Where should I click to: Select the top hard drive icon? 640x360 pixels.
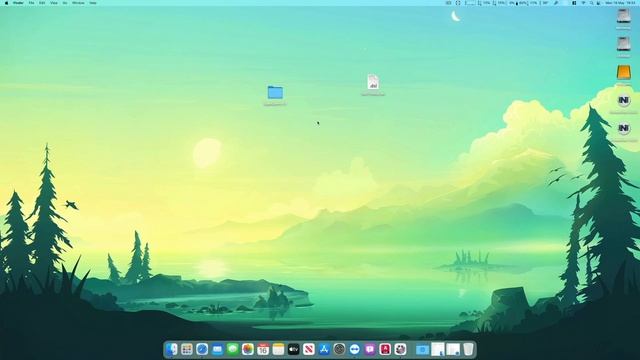(x=623, y=16)
